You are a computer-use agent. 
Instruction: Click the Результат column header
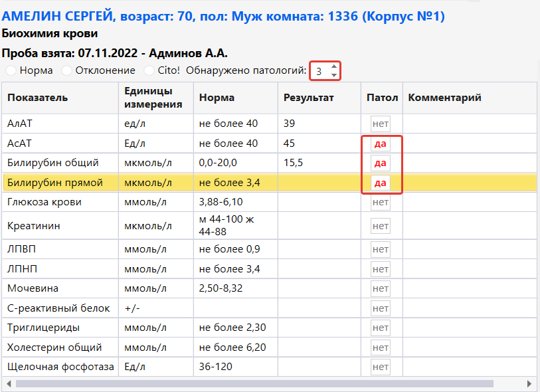point(308,98)
